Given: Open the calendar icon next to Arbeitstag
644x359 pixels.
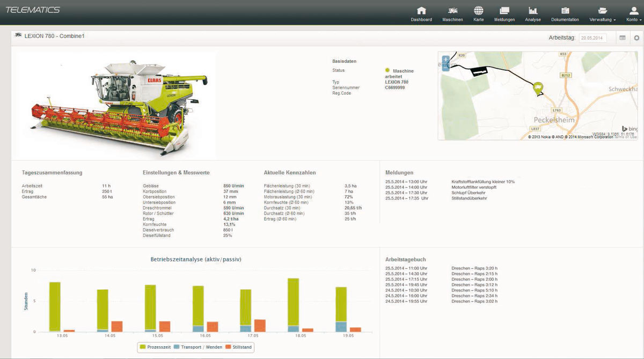Looking at the screenshot, I should (623, 38).
